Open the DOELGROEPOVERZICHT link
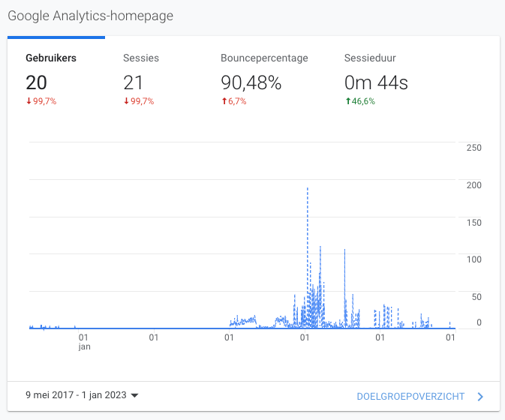 pyautogui.click(x=410, y=397)
